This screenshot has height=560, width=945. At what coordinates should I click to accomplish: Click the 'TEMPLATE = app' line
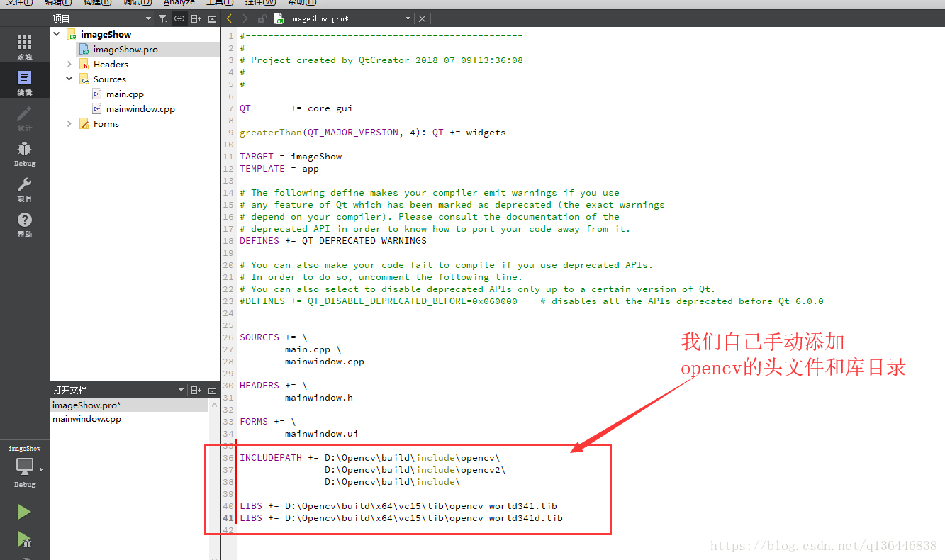pyautogui.click(x=279, y=168)
